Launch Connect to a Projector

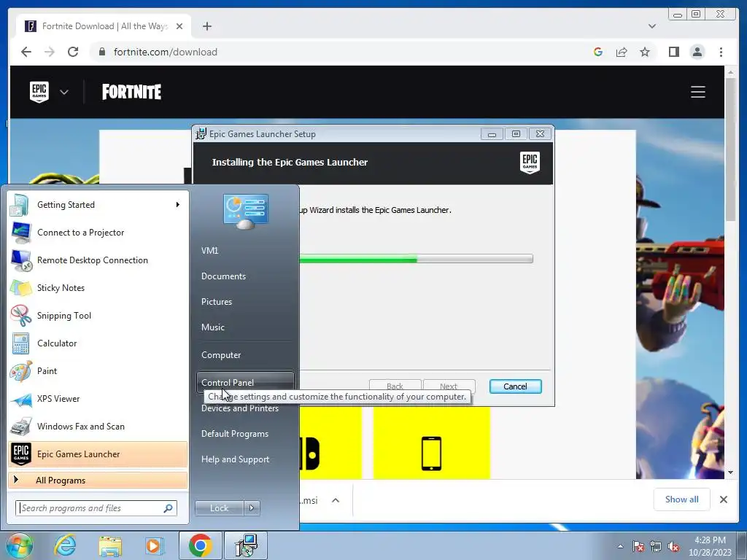tap(98, 233)
